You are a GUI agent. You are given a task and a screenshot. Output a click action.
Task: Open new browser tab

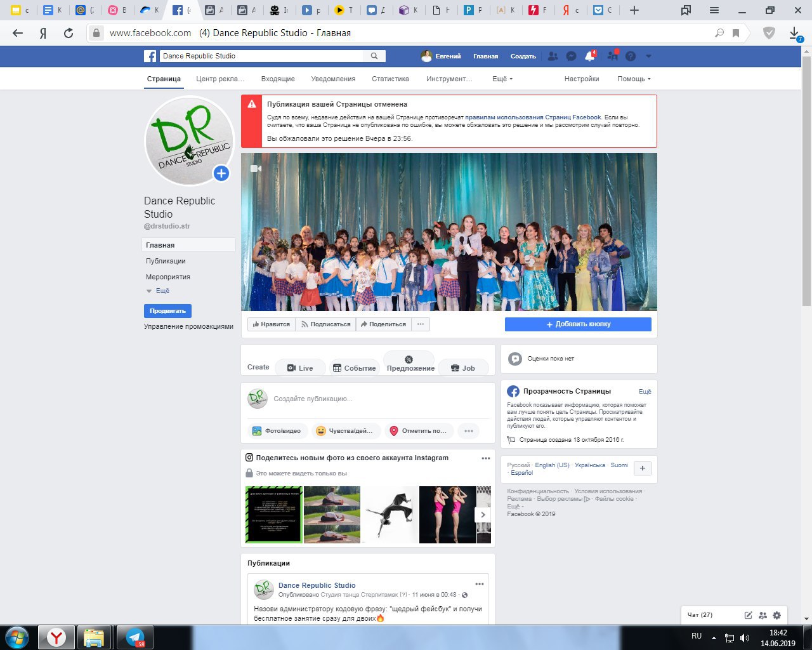(634, 10)
